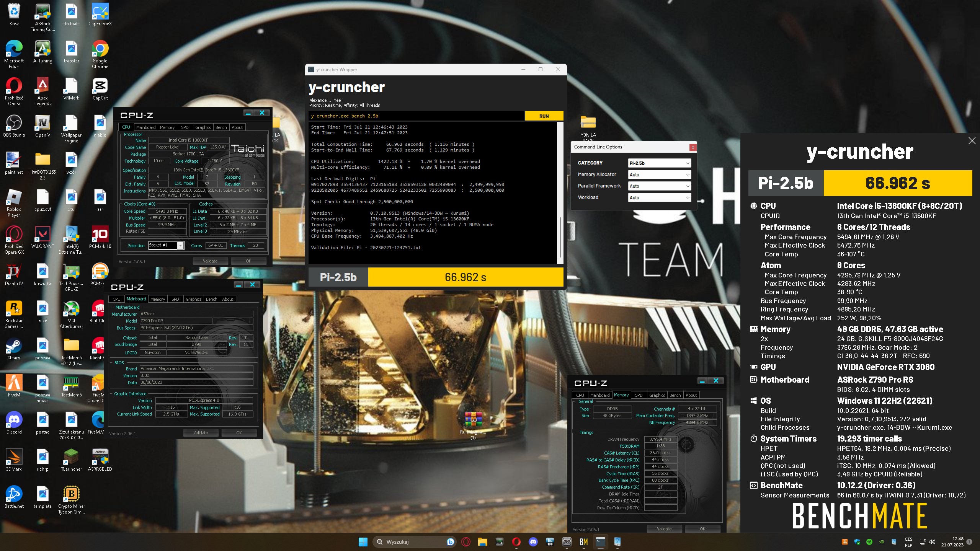Viewport: 980px width, 551px height.
Task: Open the Socket #1 selection dropdown in CPU-Z
Action: tap(166, 245)
